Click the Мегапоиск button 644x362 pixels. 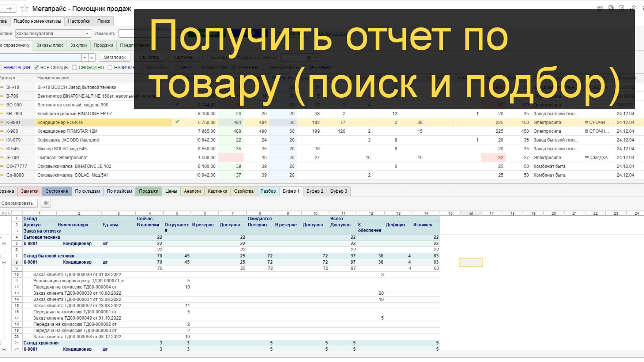tap(114, 57)
